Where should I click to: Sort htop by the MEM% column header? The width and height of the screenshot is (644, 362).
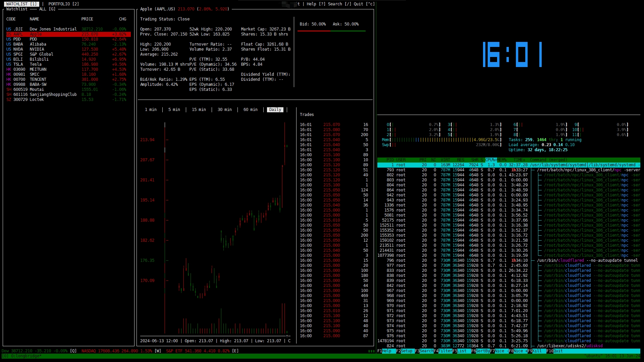click(x=502, y=160)
